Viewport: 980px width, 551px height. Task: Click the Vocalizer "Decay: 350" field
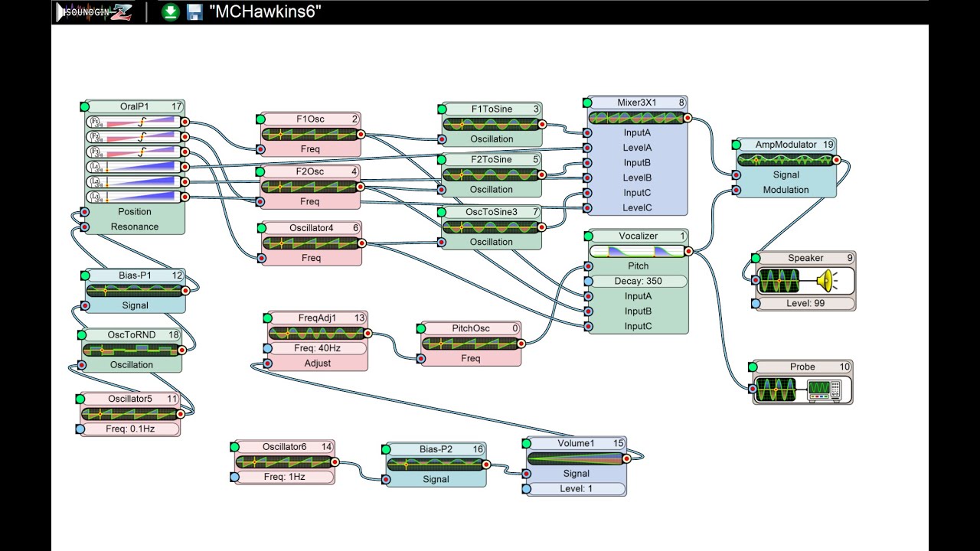point(638,281)
